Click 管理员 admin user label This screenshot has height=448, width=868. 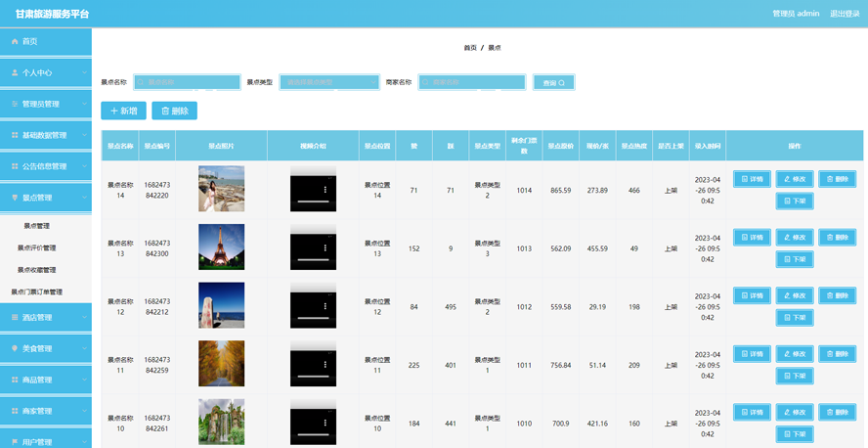(x=796, y=14)
